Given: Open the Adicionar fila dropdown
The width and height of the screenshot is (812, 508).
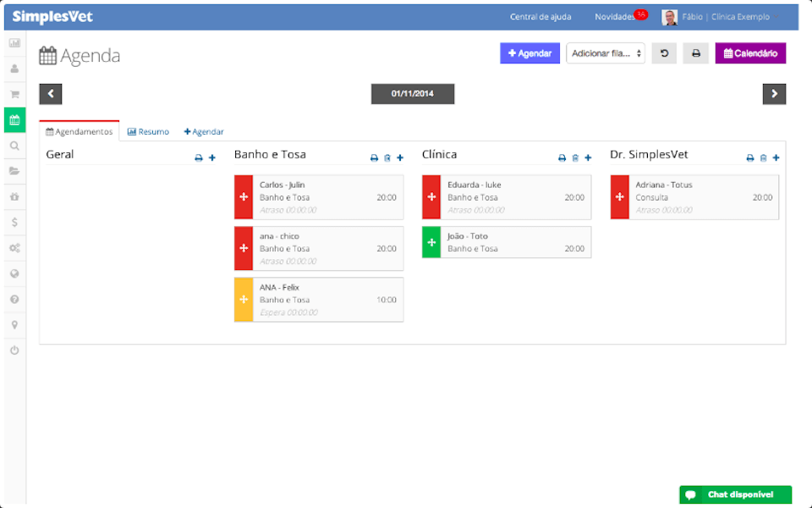Looking at the screenshot, I should coord(606,52).
